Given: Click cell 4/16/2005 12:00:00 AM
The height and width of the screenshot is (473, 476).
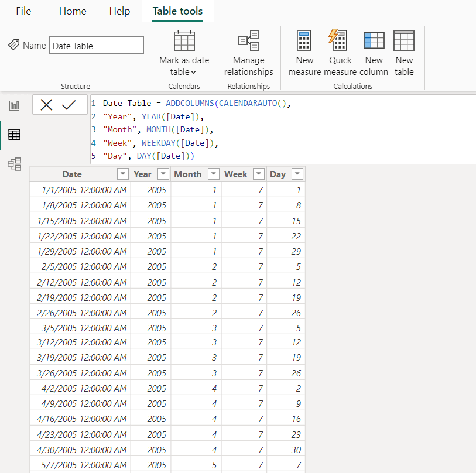Looking at the screenshot, I should pos(80,419).
